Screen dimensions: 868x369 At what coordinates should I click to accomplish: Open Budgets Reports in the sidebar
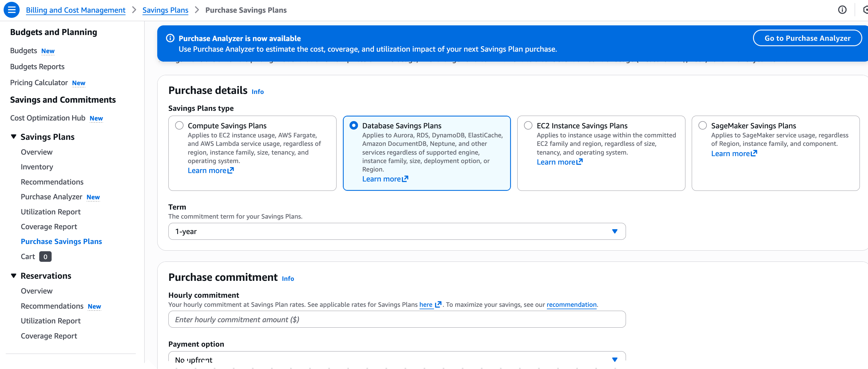click(37, 66)
